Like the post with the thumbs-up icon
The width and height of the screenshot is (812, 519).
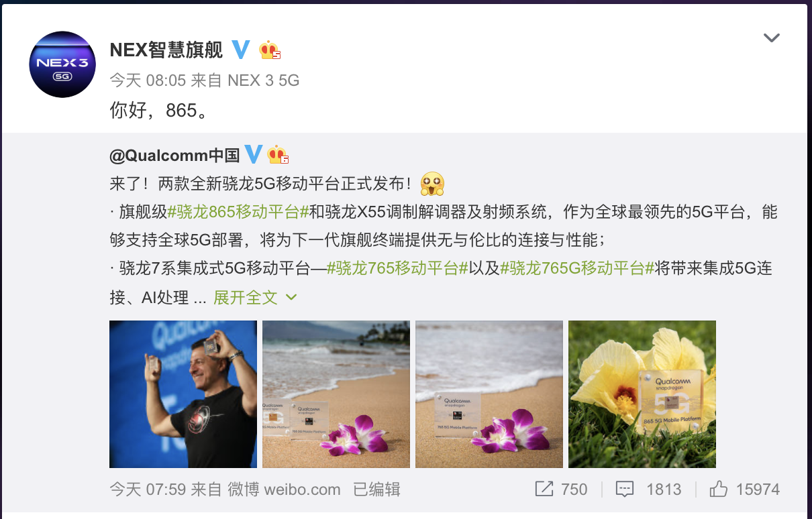718,489
